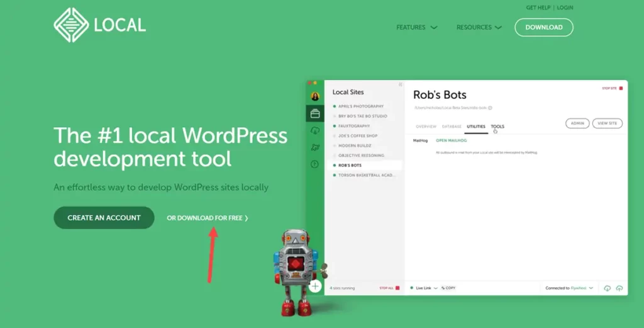644x328 pixels.
Task: Open the Live Link dropdown
Action: tap(427, 288)
